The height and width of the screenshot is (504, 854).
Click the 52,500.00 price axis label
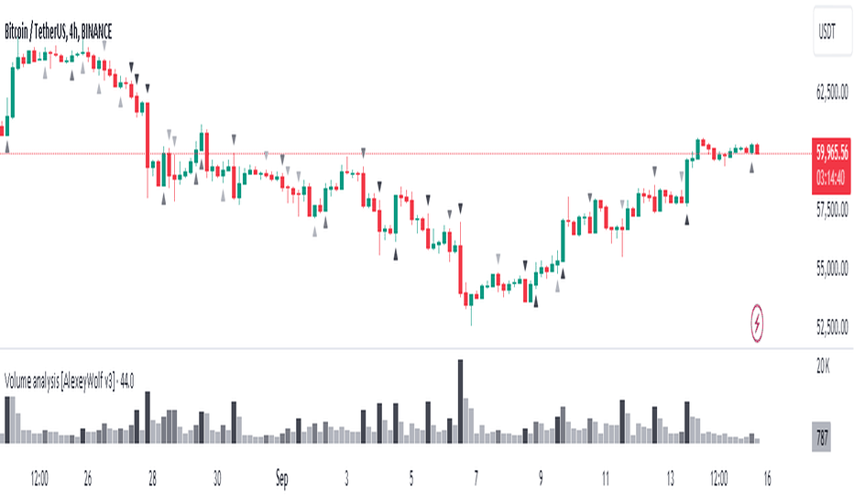tap(832, 327)
